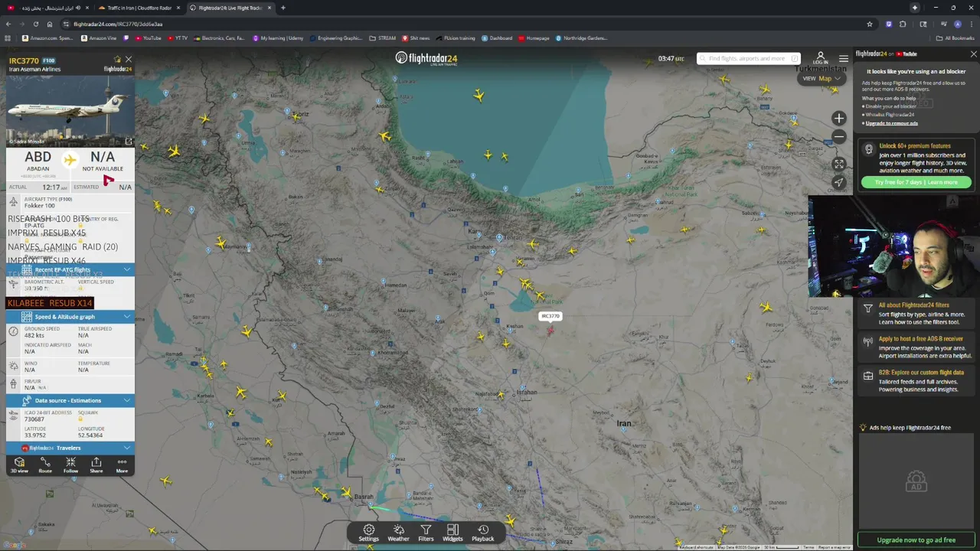Open a new browser tab

click(283, 8)
